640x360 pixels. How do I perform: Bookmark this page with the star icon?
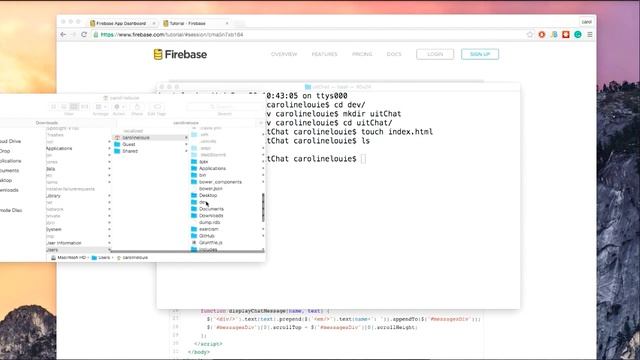click(530, 35)
